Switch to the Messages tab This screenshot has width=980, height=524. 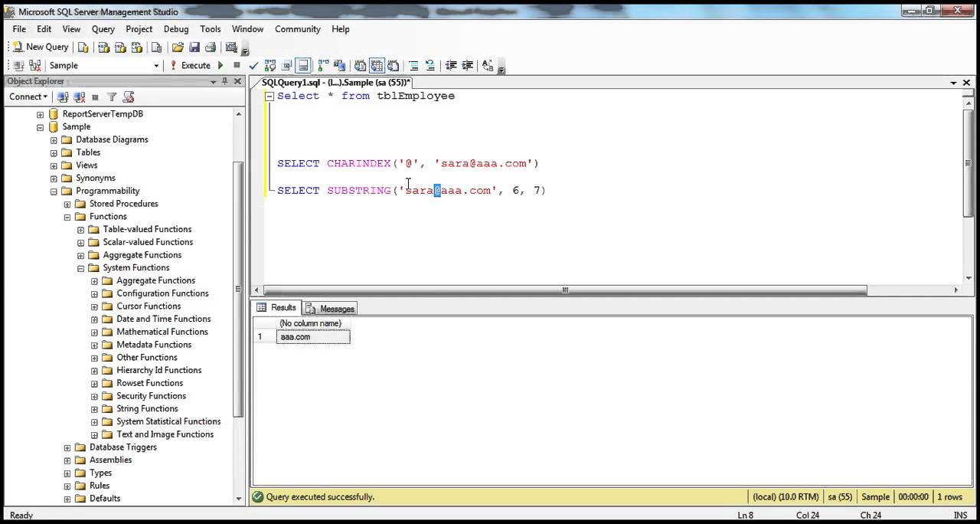tap(330, 309)
